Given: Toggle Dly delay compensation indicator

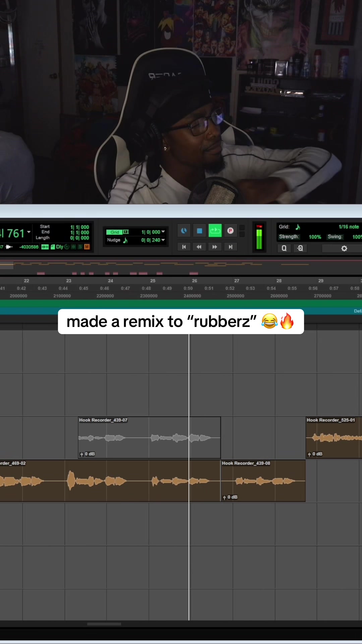Looking at the screenshot, I should [x=60, y=247].
